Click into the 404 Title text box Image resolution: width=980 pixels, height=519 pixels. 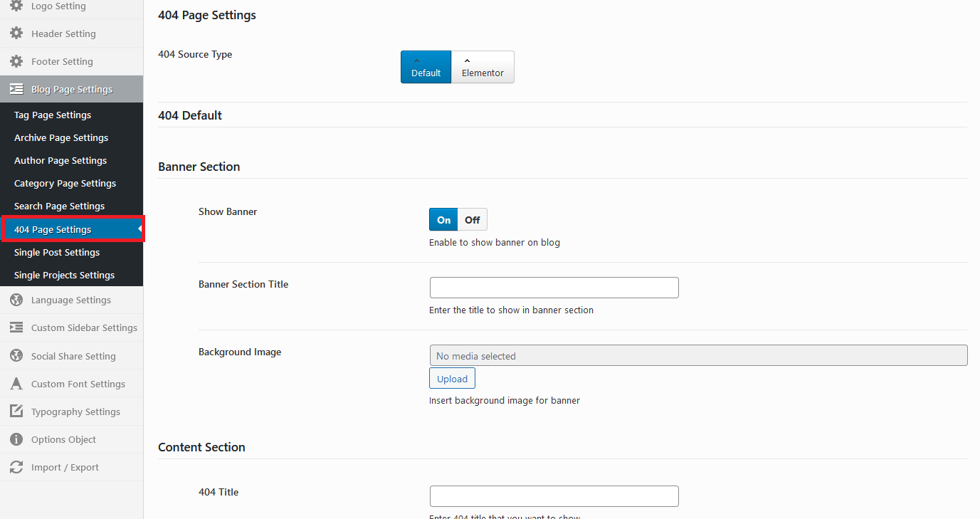pyautogui.click(x=554, y=496)
